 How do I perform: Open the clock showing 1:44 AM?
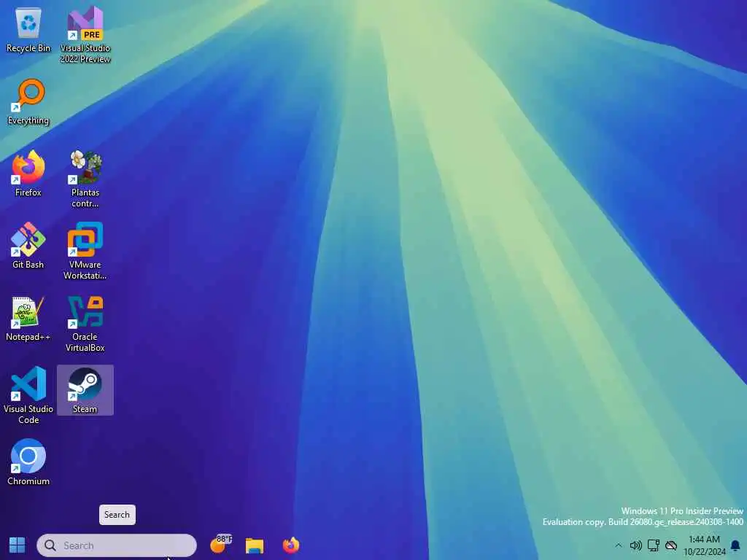coord(704,545)
